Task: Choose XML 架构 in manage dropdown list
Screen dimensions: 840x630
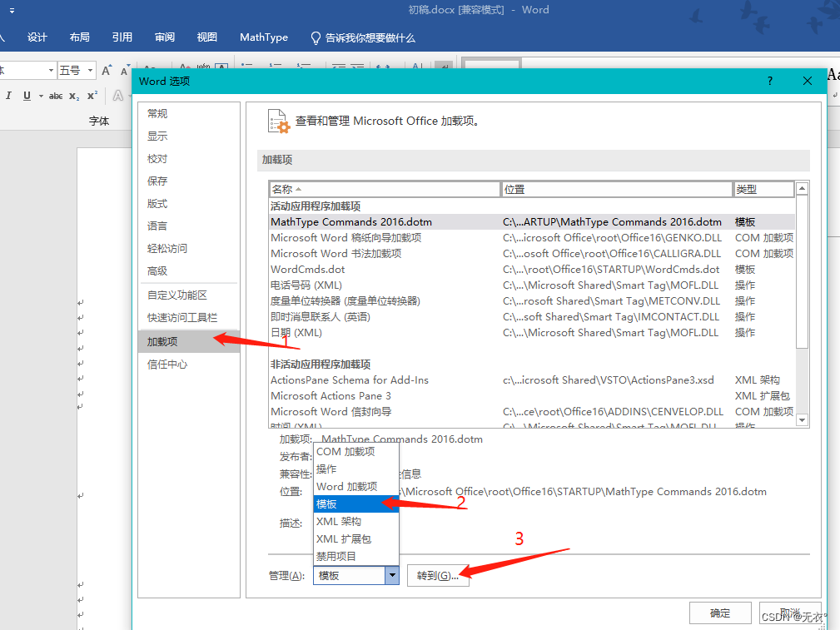Action: 356,521
